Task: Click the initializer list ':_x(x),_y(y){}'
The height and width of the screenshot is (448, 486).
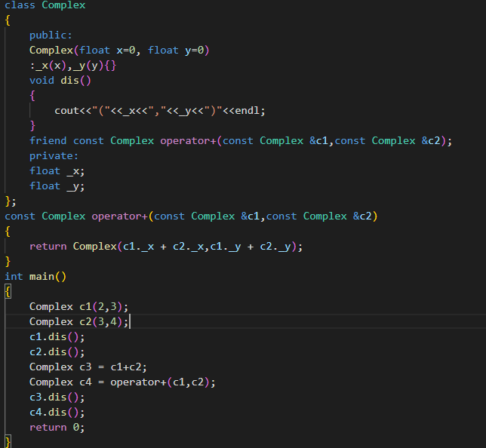Action: click(x=73, y=66)
